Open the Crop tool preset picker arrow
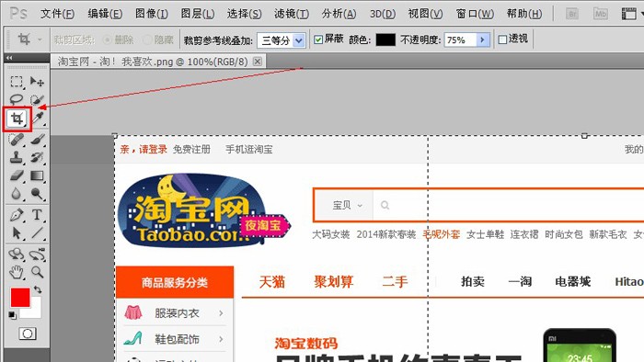 point(40,40)
